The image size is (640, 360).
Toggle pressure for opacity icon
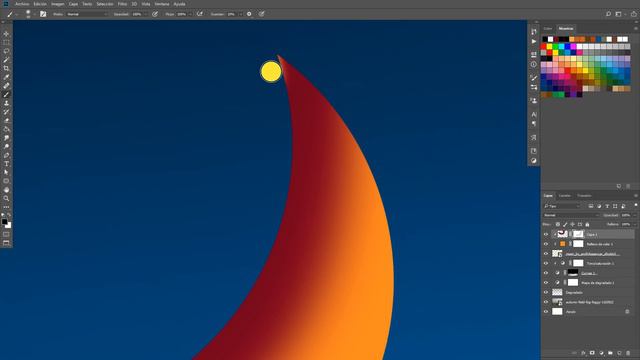155,14
